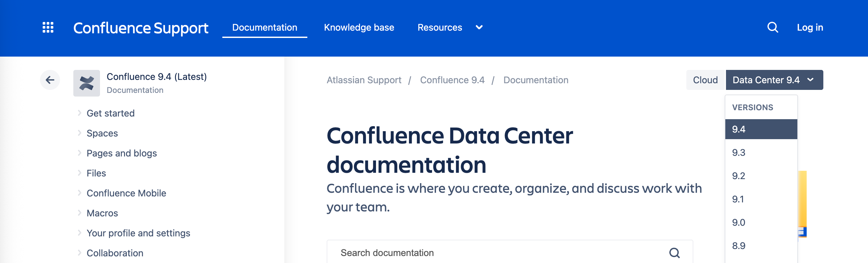Expand Your profile and settings chevron
Image resolution: width=868 pixels, height=263 pixels.
[x=80, y=233]
